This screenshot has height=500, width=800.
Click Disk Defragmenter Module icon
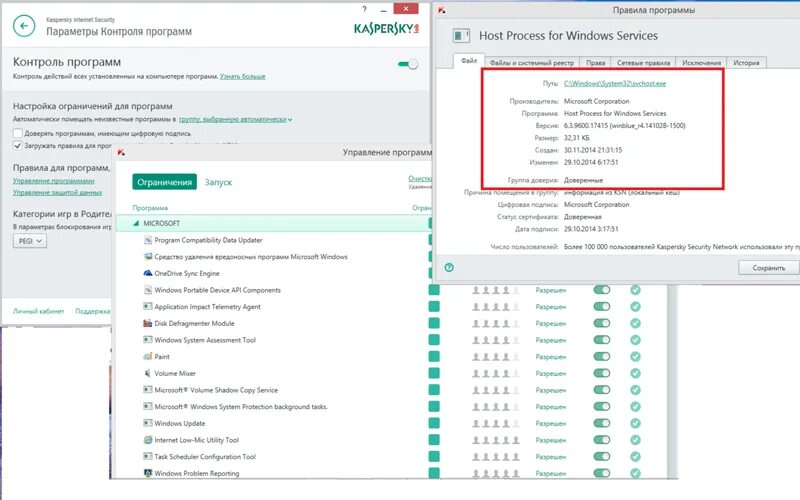[x=148, y=323]
